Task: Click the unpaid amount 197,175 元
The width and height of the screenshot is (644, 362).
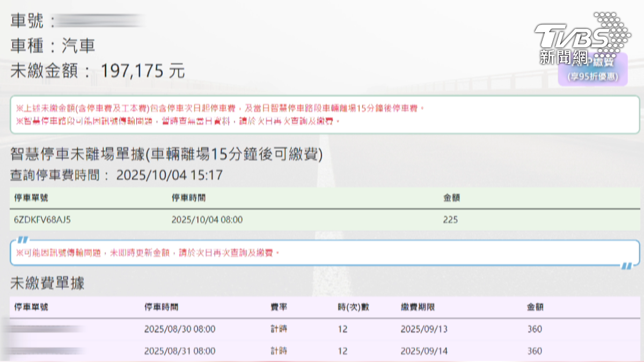Action: 142,71
